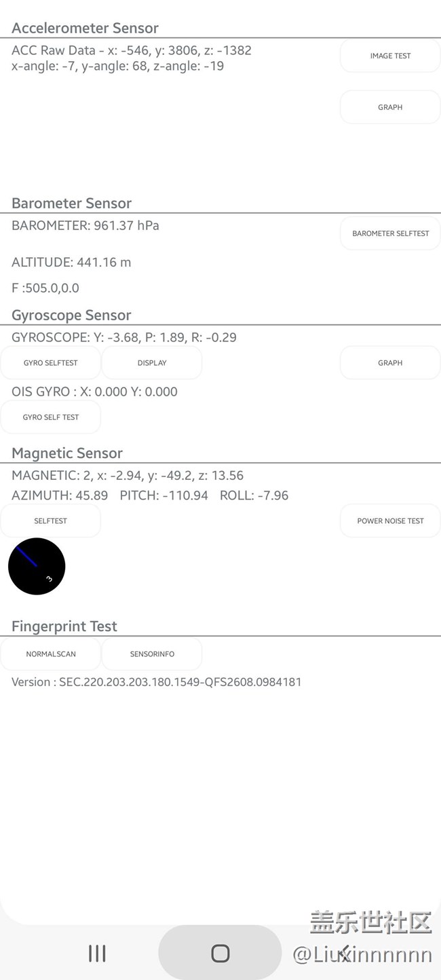Tap the back navigation arrow
Image resolution: width=441 pixels, height=980 pixels.
[x=345, y=953]
